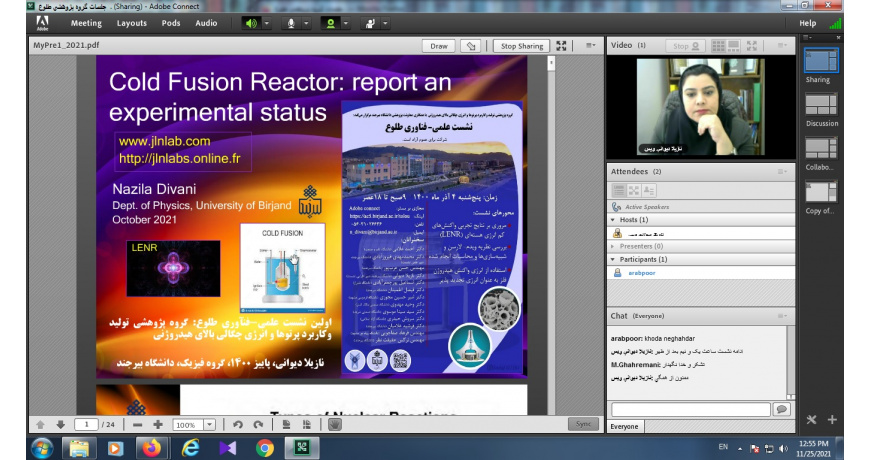This screenshot has width=870, height=460.
Task: Rotate document clockwise
Action: pyautogui.click(x=259, y=424)
